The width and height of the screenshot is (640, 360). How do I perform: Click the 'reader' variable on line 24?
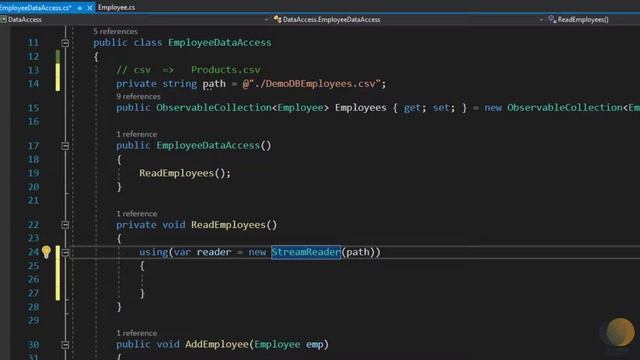pyautogui.click(x=214, y=252)
